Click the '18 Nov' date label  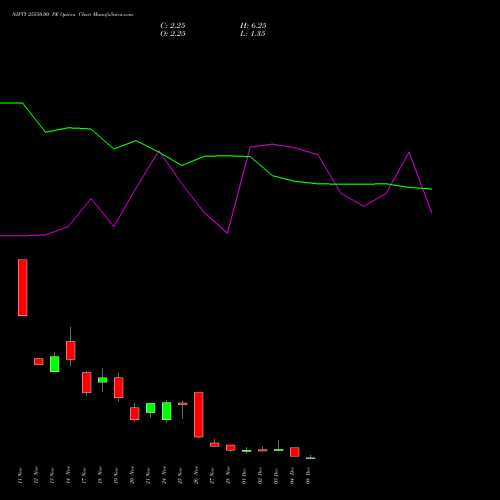tap(100, 476)
